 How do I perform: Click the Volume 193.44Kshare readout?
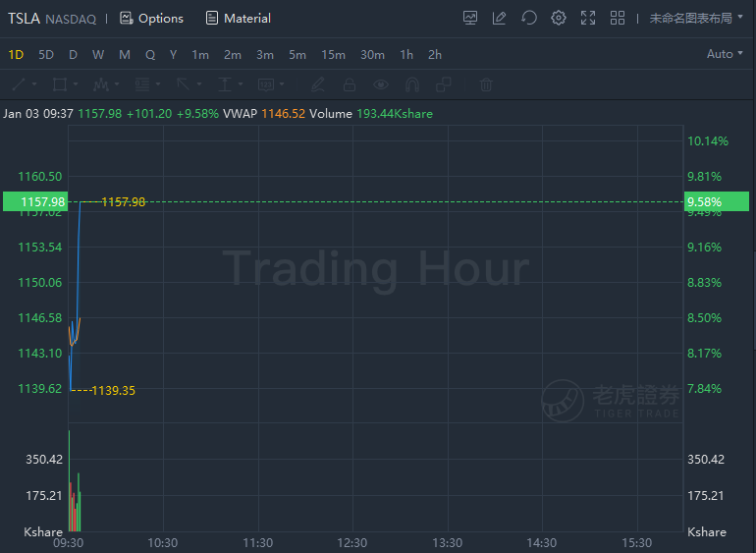tap(371, 114)
